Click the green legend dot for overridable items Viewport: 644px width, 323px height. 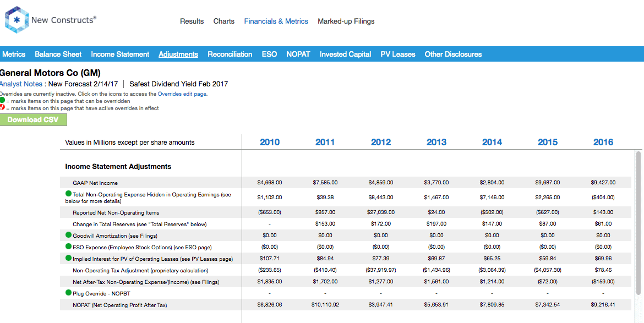[x=2, y=100]
